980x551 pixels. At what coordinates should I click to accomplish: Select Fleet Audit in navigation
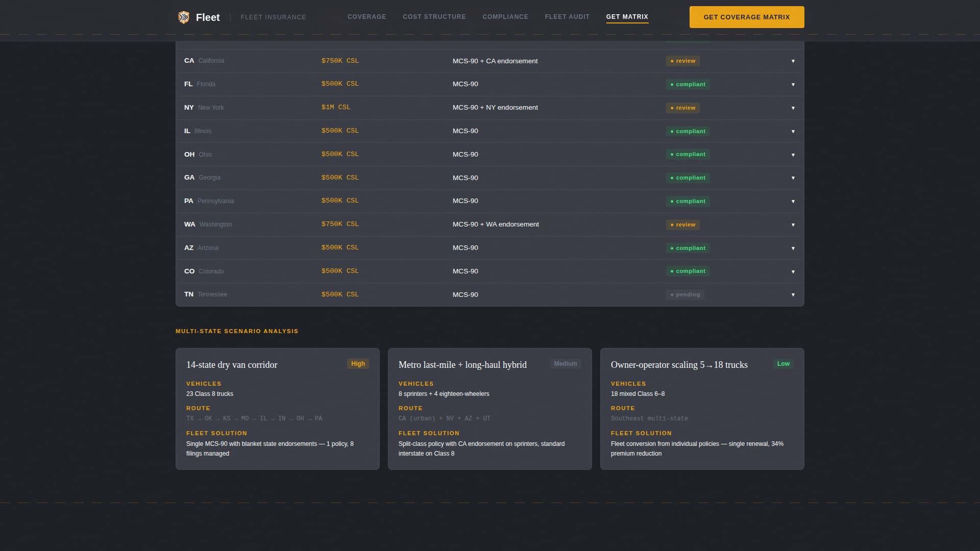(x=567, y=17)
